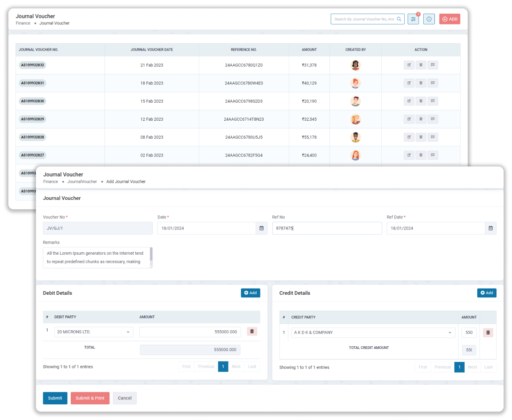Open the Ref Date calendar picker
Image resolution: width=512 pixels, height=420 pixels.
point(491,228)
